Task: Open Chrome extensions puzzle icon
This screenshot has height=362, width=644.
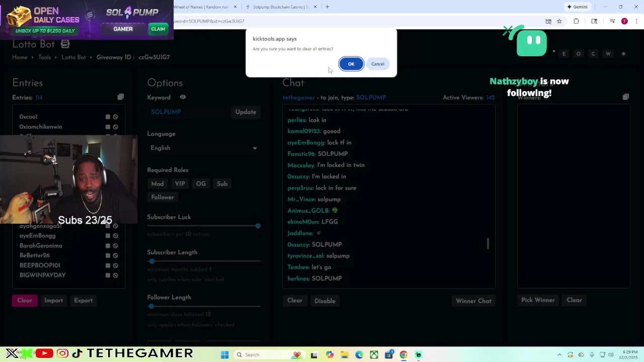Action: 576,21
